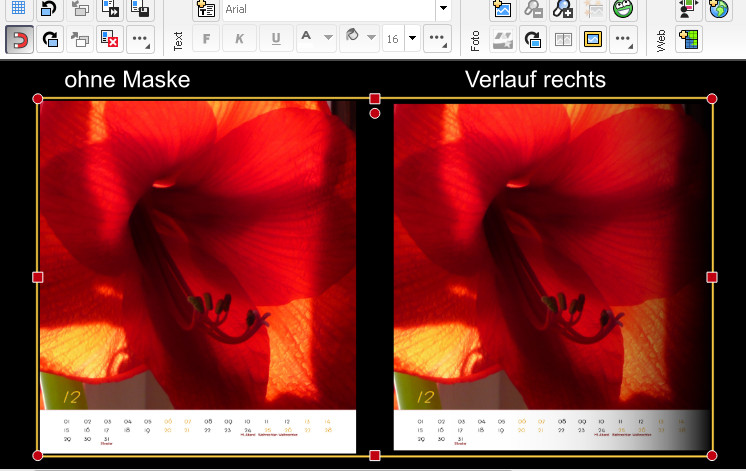Click the right-middle square selection handle
The height and width of the screenshot is (471, 746).
(x=712, y=277)
